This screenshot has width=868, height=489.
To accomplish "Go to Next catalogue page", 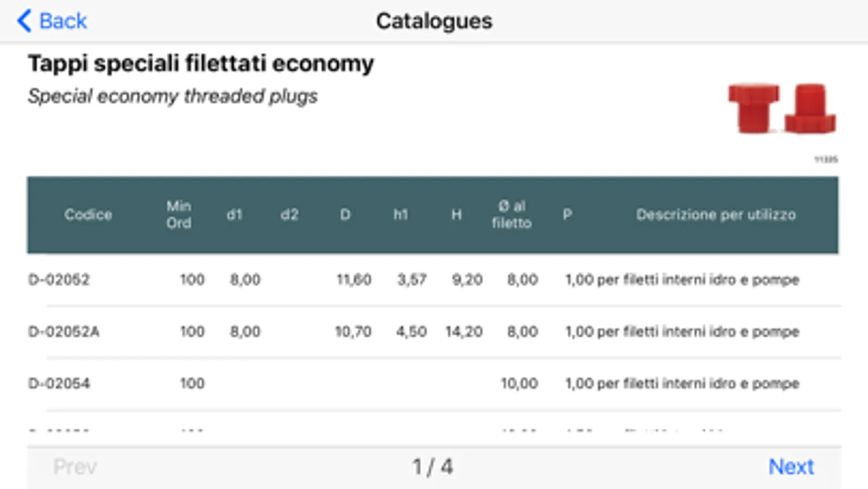I will (x=791, y=467).
